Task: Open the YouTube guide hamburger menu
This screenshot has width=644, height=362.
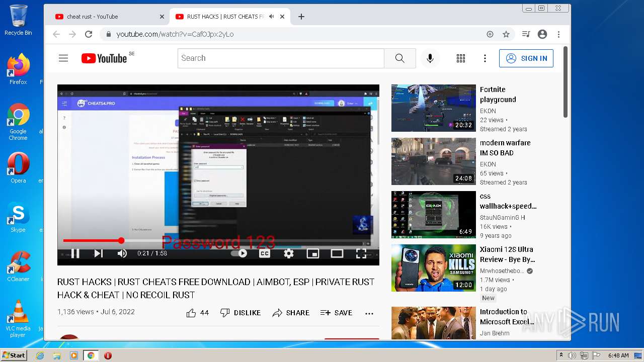Action: coord(63,58)
